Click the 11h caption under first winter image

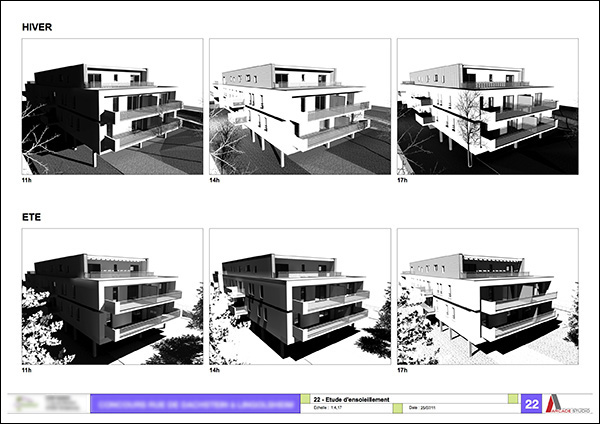26,180
